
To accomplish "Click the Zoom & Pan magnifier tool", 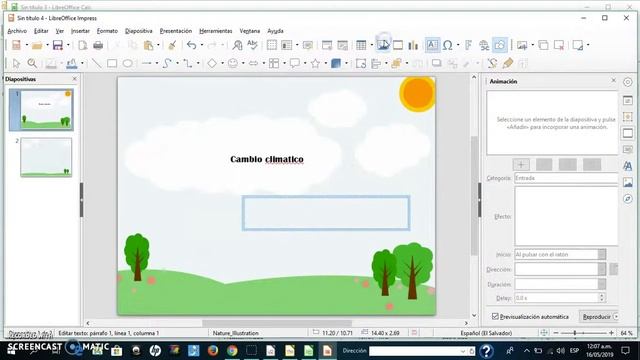I will 32,63.
